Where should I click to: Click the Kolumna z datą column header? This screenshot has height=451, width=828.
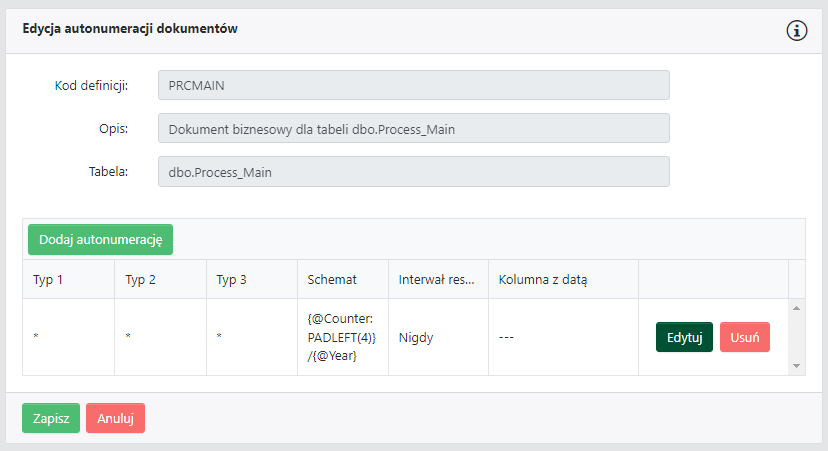(x=543, y=279)
